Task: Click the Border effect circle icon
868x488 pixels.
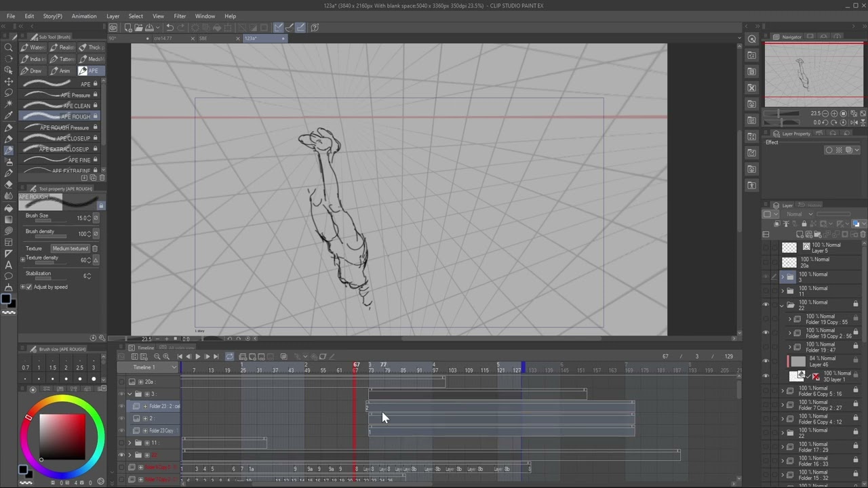Action: [829, 150]
